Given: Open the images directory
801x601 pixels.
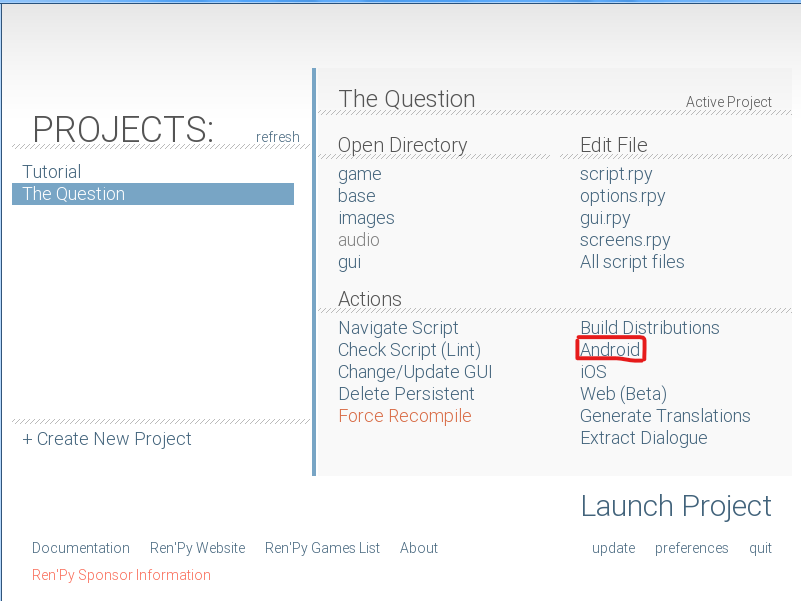Looking at the screenshot, I should point(366,218).
